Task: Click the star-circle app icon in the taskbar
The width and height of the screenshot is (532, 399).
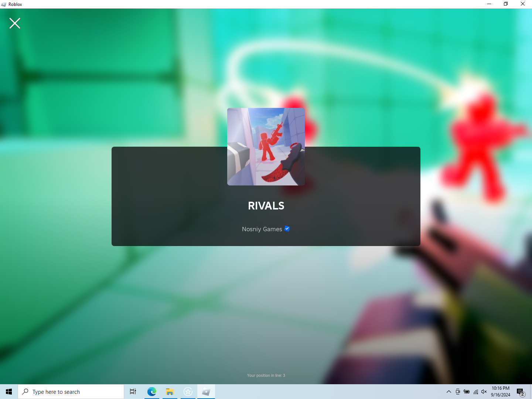Action: click(x=188, y=392)
